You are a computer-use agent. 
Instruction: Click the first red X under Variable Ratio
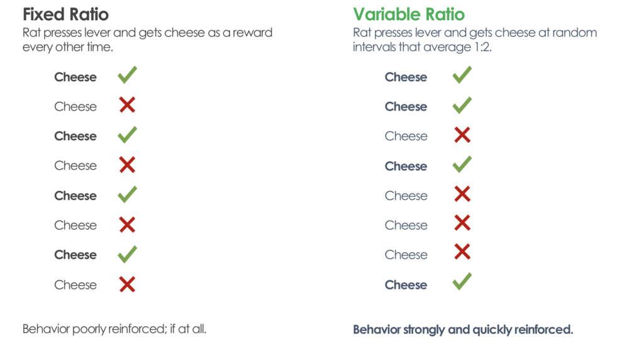click(462, 135)
